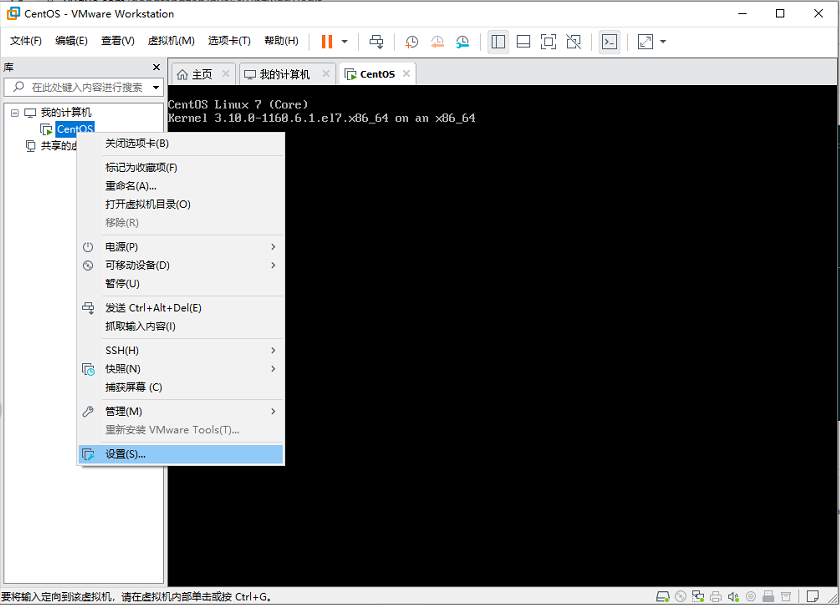Choose 标记为收藏项(F) in context menu
Screen dimensions: 840x605
click(x=181, y=168)
